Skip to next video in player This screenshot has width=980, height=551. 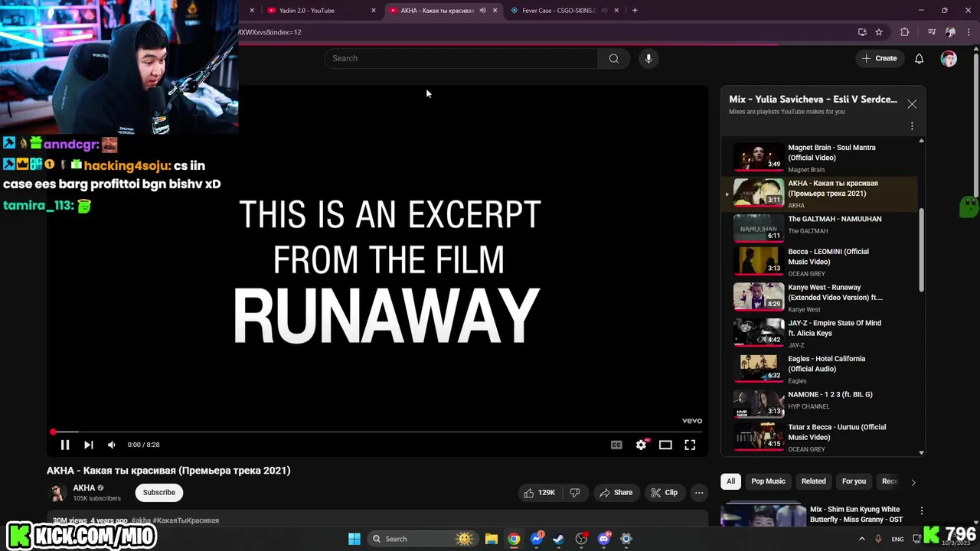point(88,445)
